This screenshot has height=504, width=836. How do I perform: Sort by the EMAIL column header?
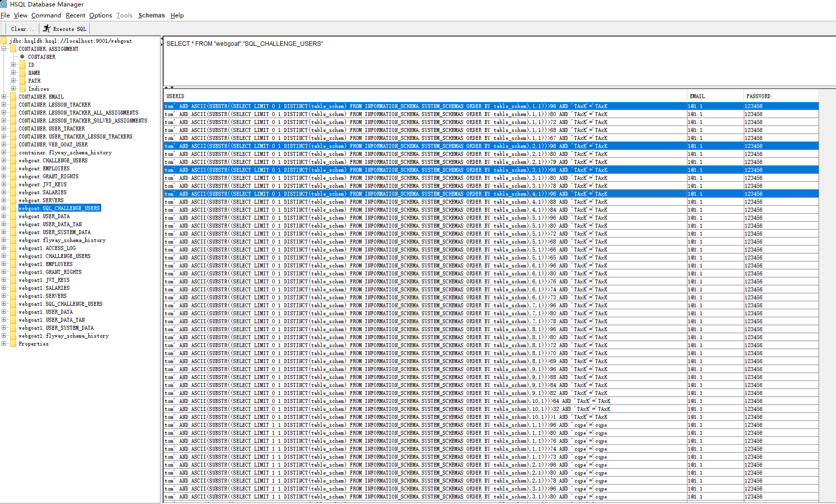[x=715, y=96]
